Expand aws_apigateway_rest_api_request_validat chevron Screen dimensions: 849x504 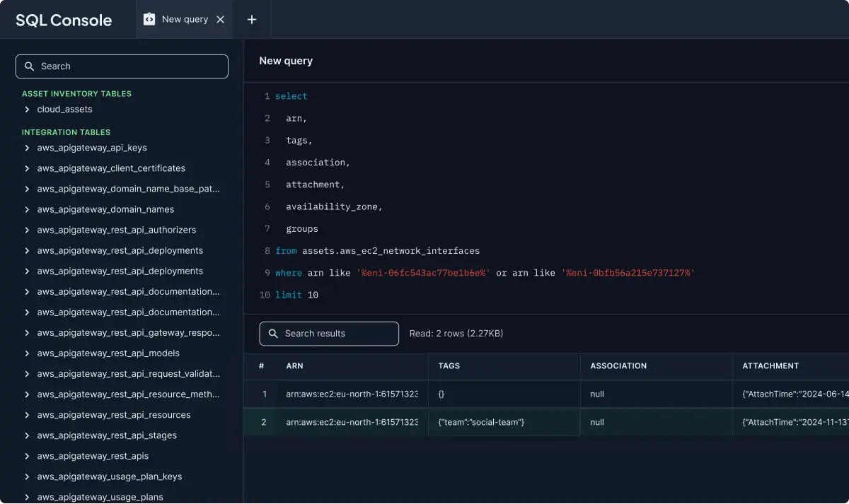click(x=27, y=373)
